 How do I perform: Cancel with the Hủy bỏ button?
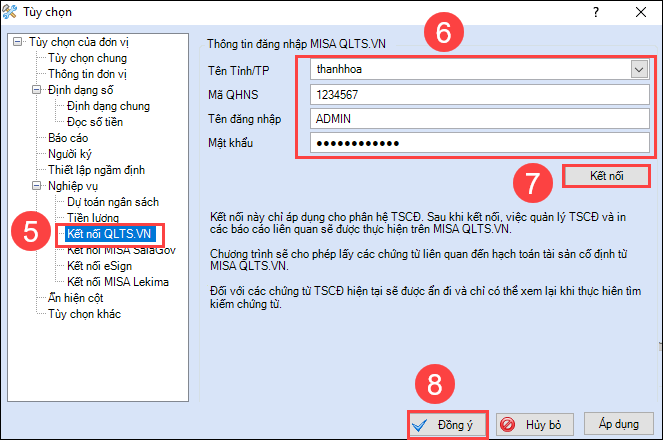click(x=535, y=424)
